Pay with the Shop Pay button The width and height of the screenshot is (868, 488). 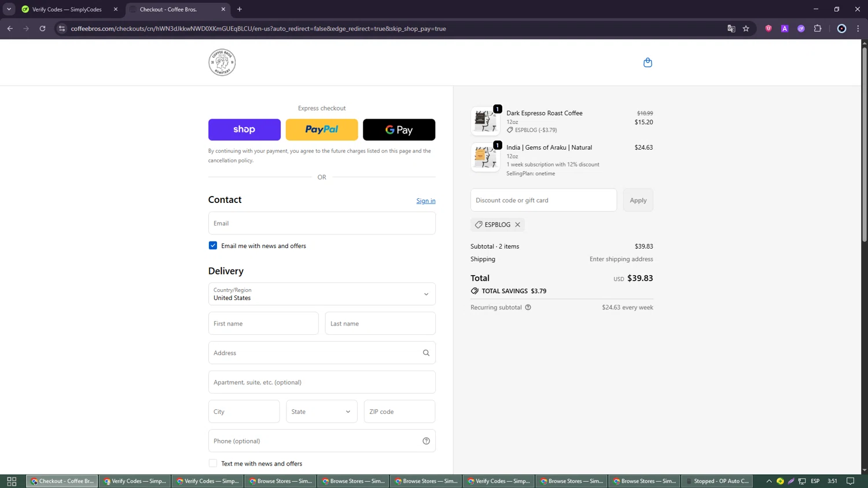click(244, 130)
